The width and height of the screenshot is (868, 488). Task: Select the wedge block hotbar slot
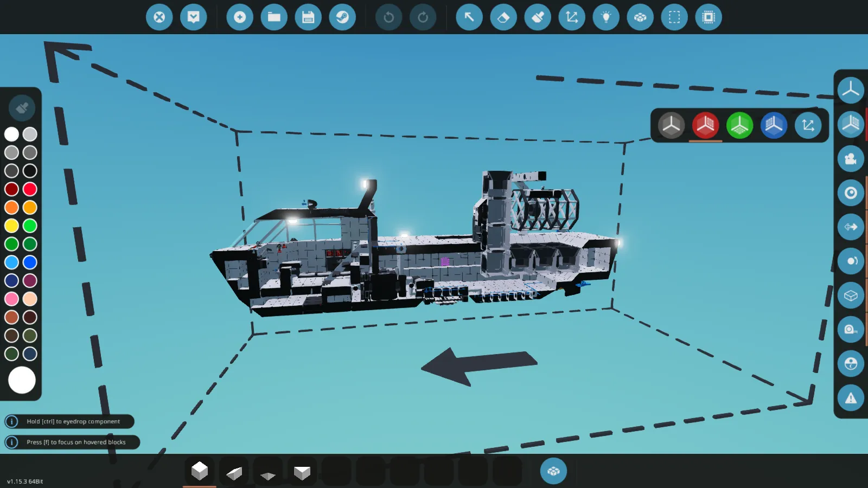[x=234, y=472]
